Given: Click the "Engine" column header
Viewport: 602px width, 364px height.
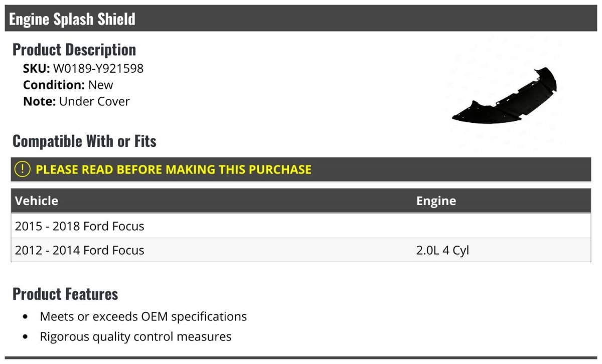Looking at the screenshot, I should pos(436,201).
